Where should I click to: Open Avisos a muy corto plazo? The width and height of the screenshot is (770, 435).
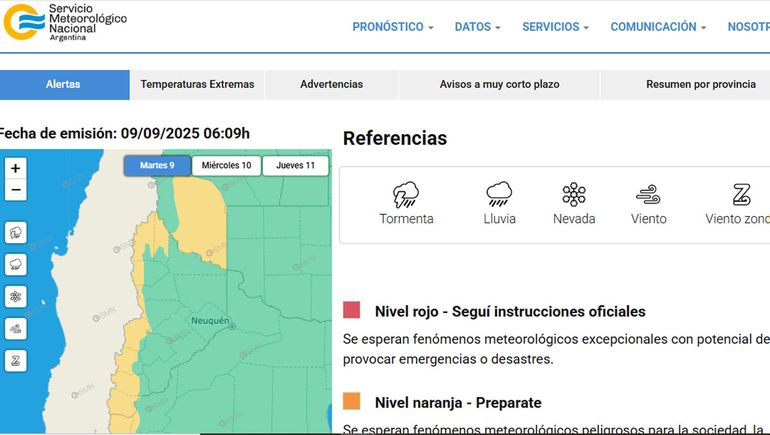tap(499, 85)
